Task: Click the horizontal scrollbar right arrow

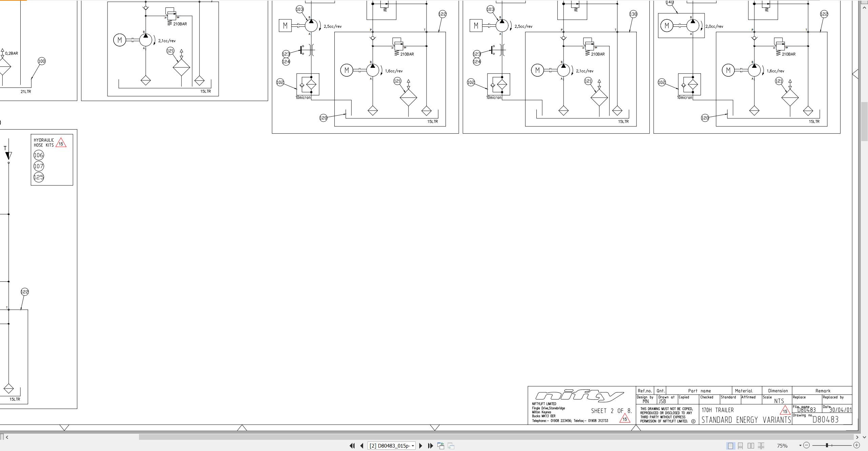Action: pyautogui.click(x=857, y=437)
